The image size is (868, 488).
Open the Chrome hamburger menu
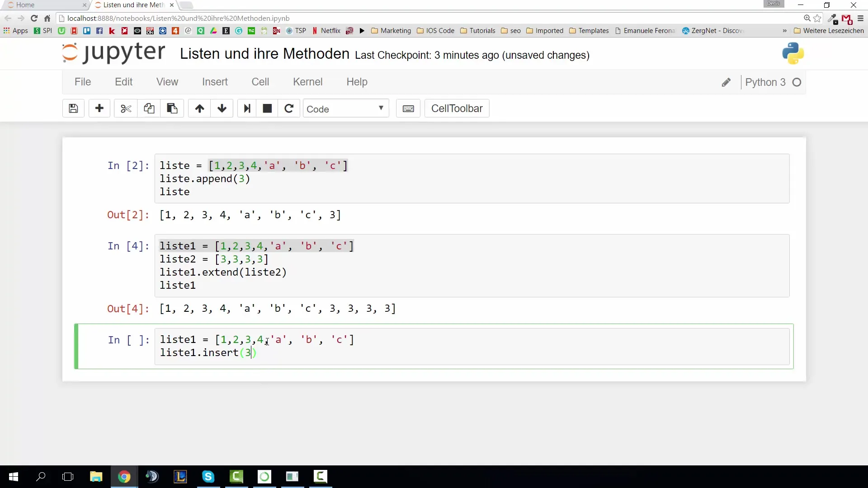[x=860, y=19]
